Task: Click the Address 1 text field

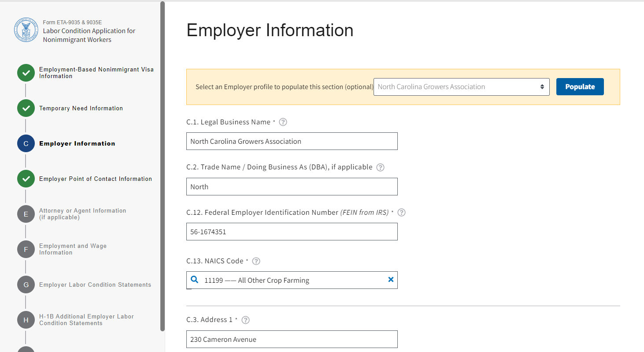Action: tap(292, 340)
